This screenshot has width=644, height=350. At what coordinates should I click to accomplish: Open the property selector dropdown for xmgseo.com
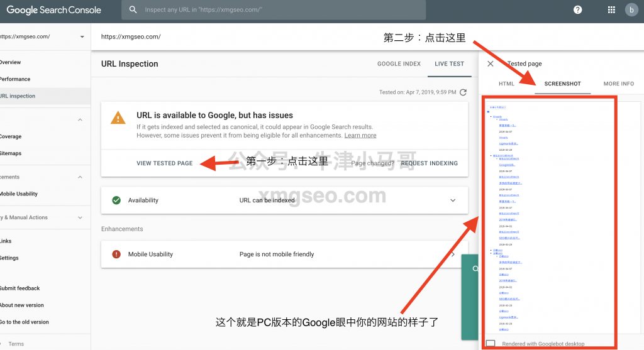point(82,36)
